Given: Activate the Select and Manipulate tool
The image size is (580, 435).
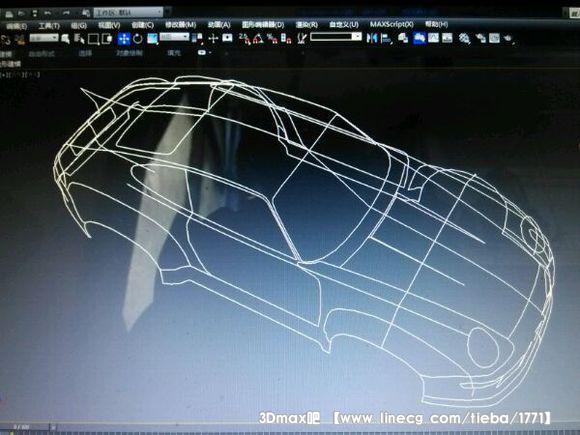Looking at the screenshot, I should 213,38.
